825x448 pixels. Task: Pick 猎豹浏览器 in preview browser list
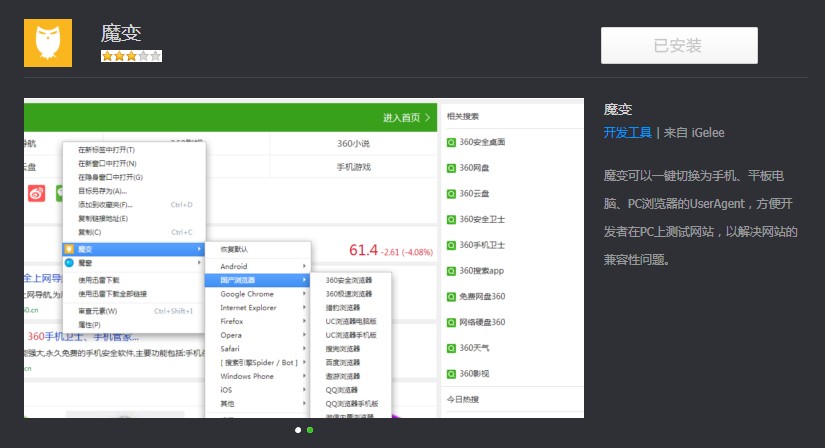(x=343, y=307)
